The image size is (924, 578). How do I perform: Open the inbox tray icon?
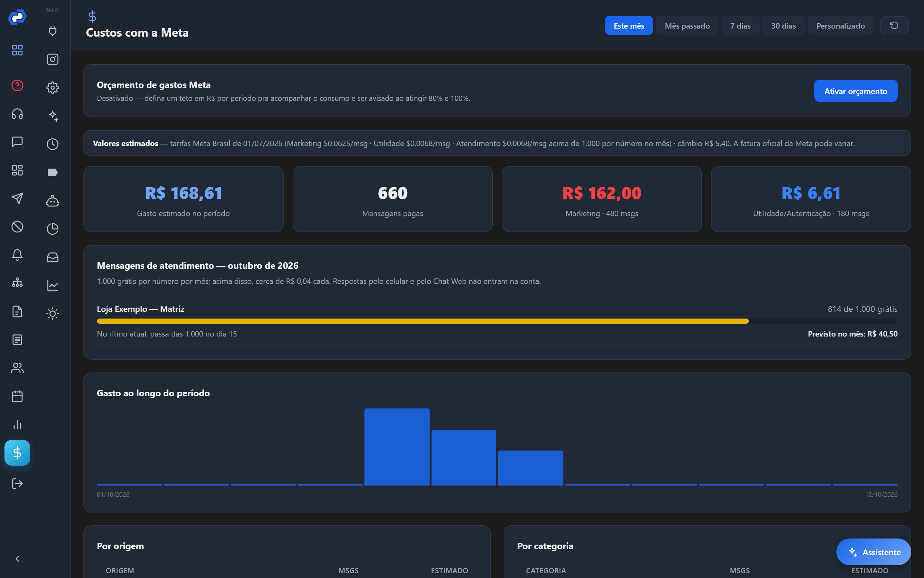point(53,257)
